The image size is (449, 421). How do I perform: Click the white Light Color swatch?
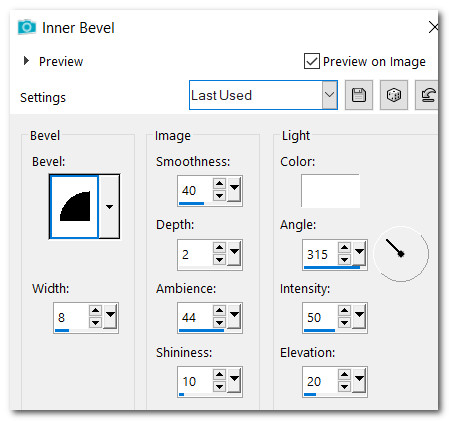[x=330, y=191]
